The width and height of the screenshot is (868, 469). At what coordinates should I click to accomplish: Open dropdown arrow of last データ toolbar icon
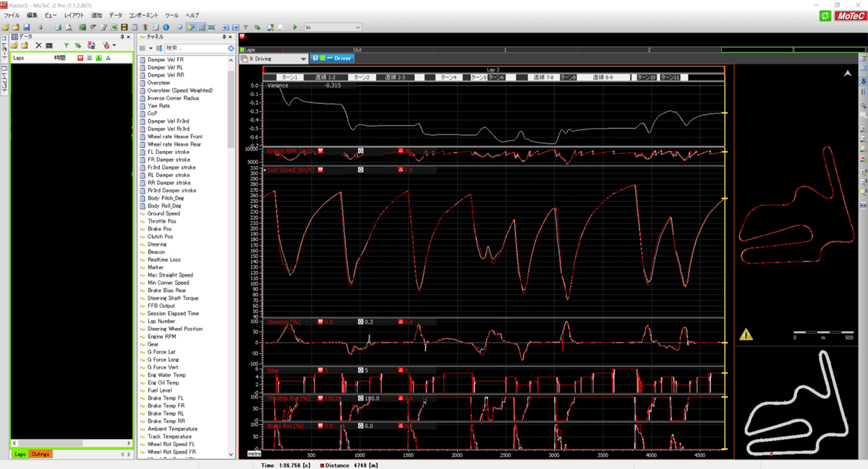pyautogui.click(x=114, y=46)
